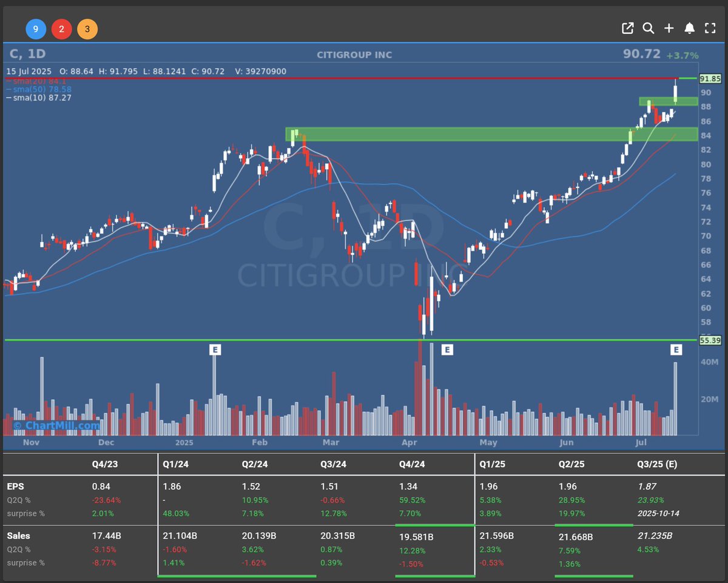Click the Q2/25 column header
This screenshot has height=583, width=728.
click(571, 464)
